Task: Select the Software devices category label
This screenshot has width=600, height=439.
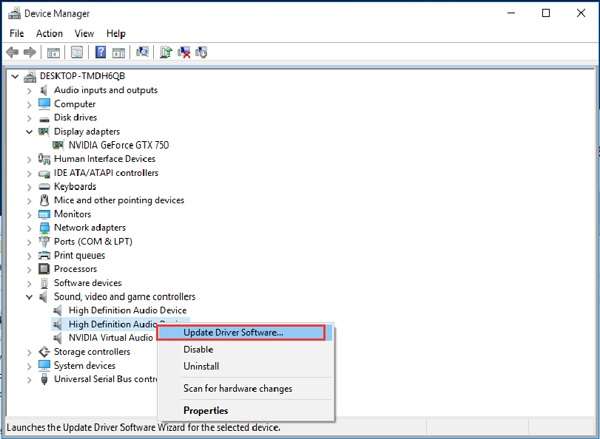Action: [88, 283]
